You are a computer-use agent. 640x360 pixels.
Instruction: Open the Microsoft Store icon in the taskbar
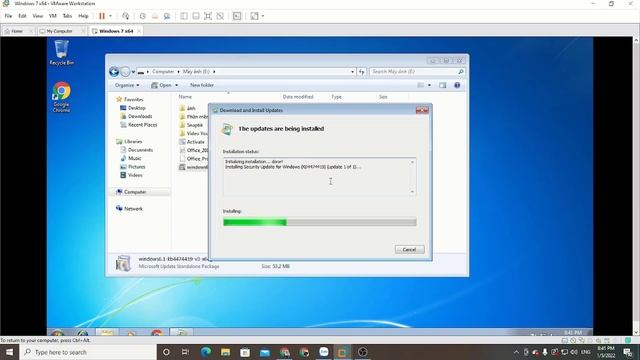coord(245,352)
